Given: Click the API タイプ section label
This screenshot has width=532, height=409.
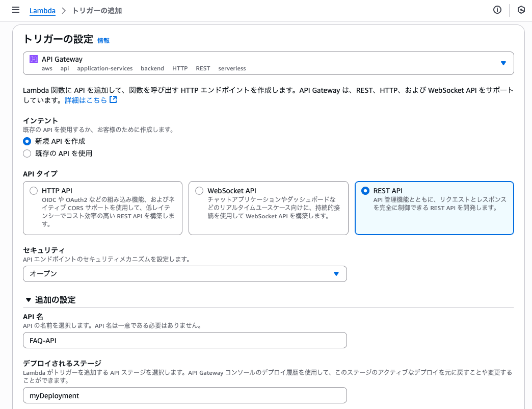Looking at the screenshot, I should [40, 173].
